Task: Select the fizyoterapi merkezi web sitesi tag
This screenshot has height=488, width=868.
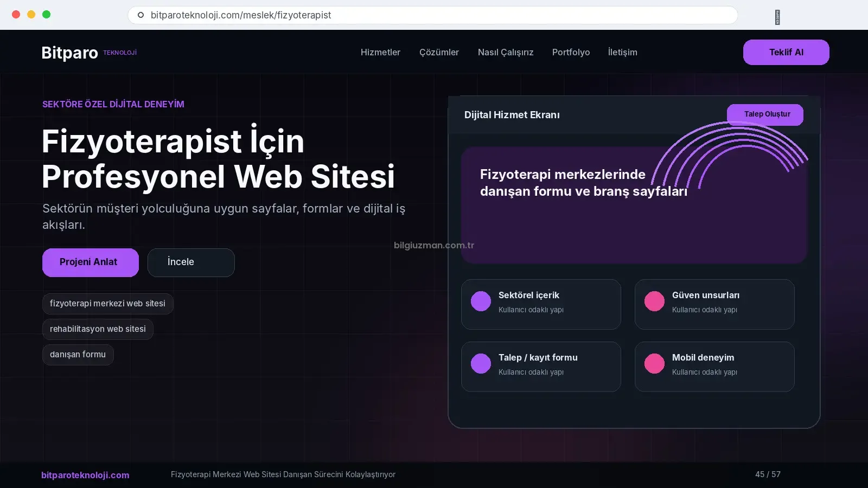Action: pos(107,304)
